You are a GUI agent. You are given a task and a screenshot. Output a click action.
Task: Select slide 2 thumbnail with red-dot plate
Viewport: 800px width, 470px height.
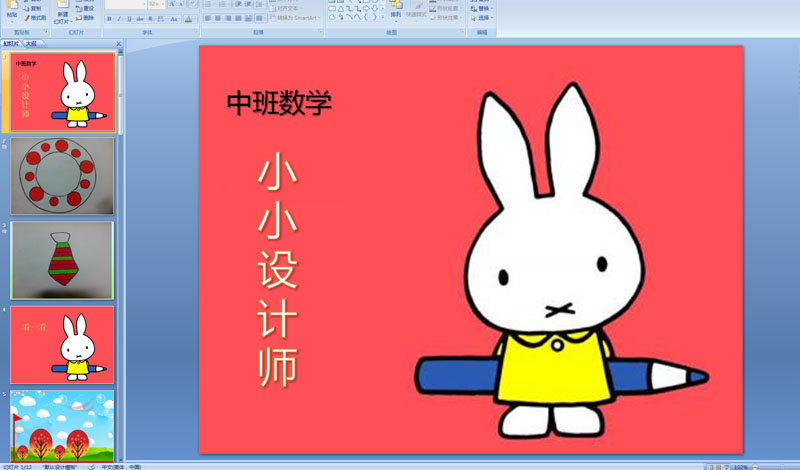(x=62, y=176)
